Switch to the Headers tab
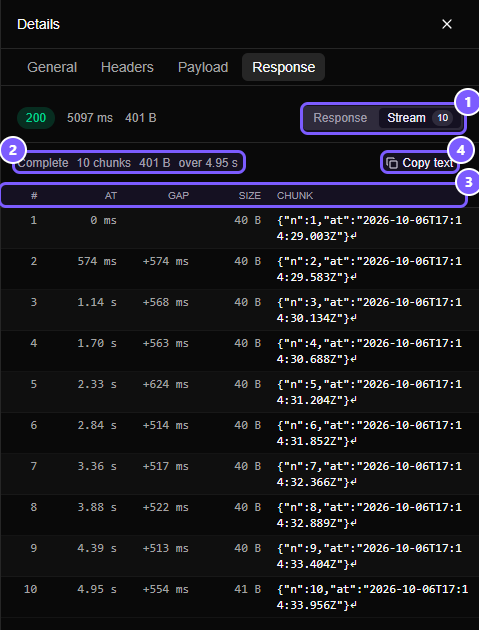The width and height of the screenshot is (479, 630). [x=127, y=67]
